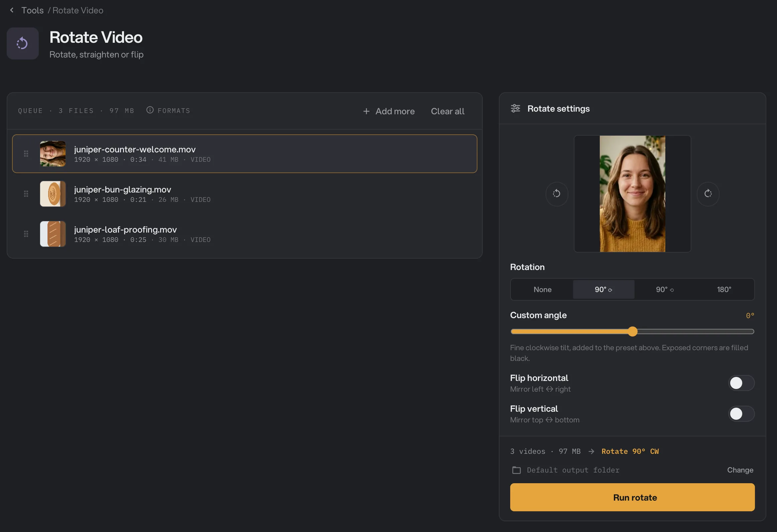This screenshot has width=777, height=532.
Task: Enable the Flip horizontal toggle
Action: point(741,383)
